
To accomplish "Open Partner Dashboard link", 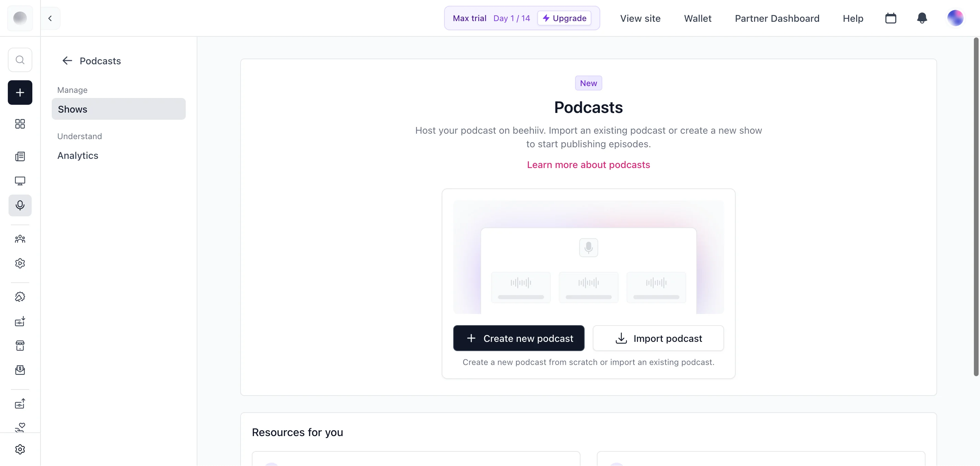I will (777, 18).
